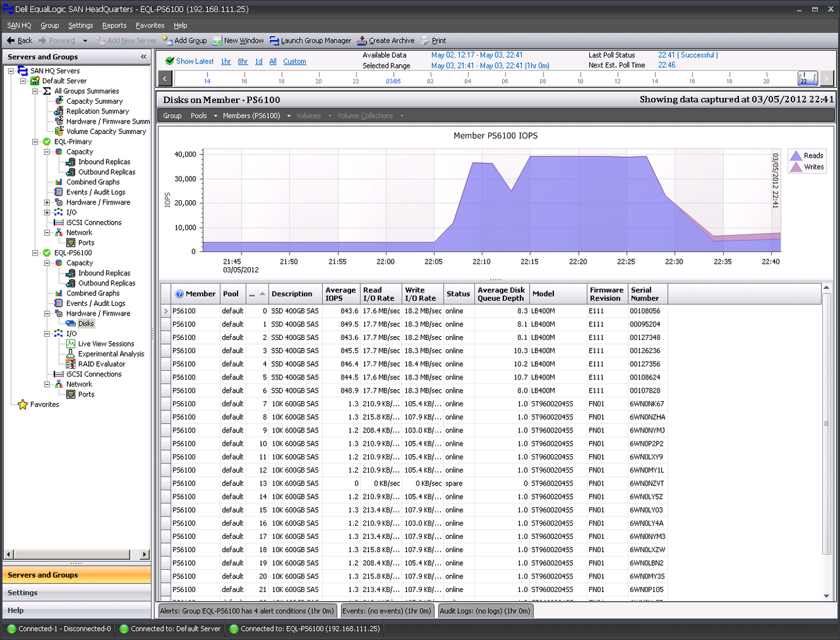Select the 1hr time range link

[226, 62]
